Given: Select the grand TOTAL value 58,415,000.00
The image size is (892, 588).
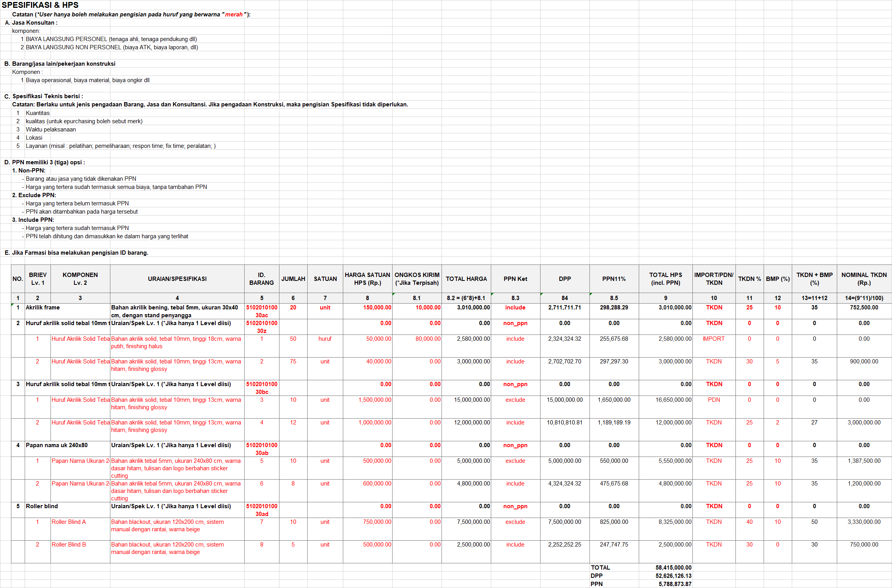Looking at the screenshot, I should point(673,568).
